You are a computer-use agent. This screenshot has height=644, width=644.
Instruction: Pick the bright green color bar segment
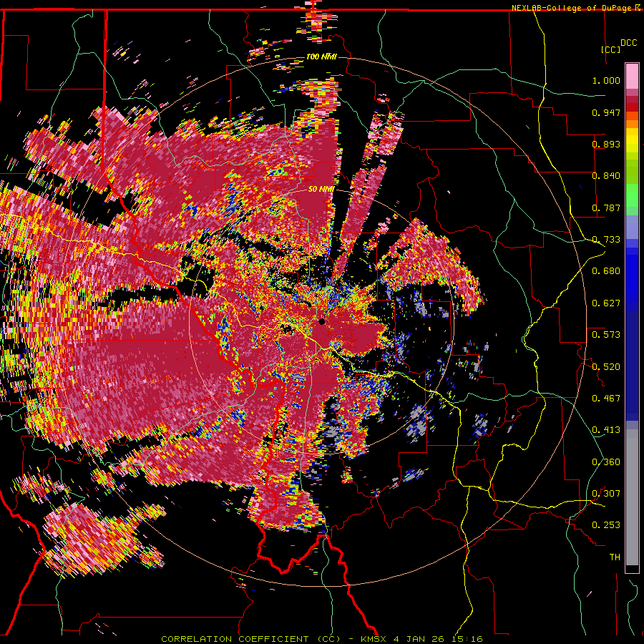click(x=632, y=195)
